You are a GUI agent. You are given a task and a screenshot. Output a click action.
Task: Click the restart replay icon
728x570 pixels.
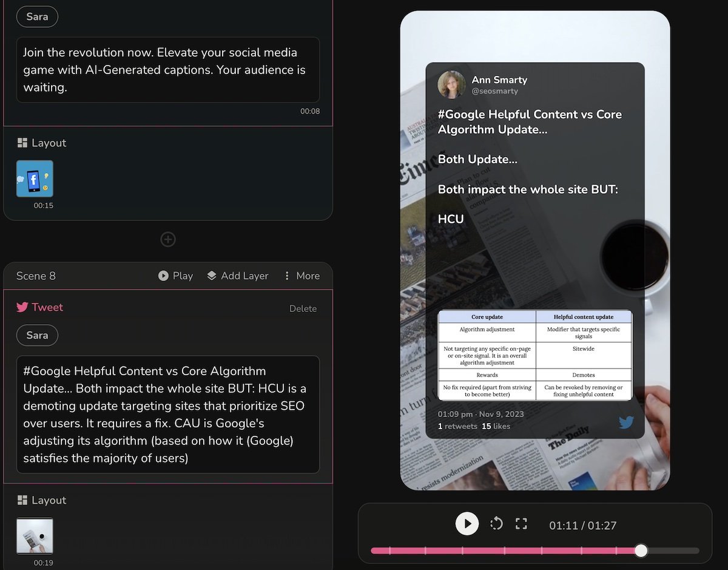coord(496,523)
